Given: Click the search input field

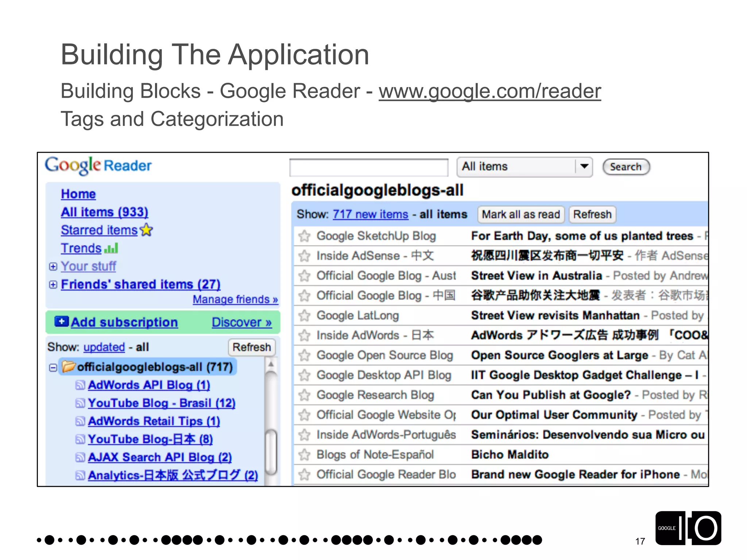Looking at the screenshot, I should coord(369,168).
